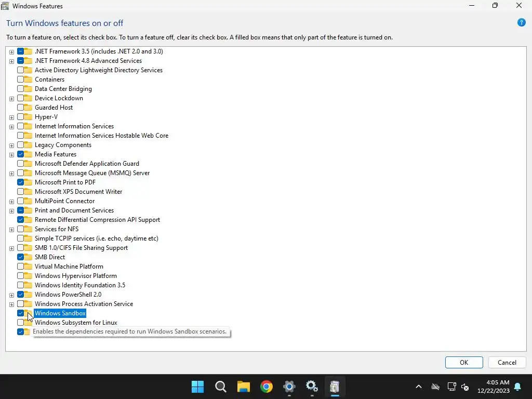Viewport: 532px width, 399px height.
Task: Click the Containers folder icon
Action: click(x=28, y=79)
